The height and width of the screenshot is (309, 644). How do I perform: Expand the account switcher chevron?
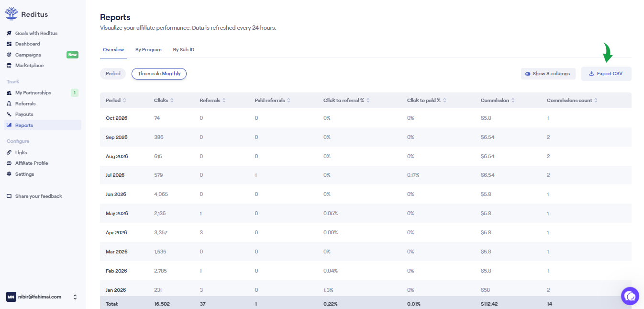pyautogui.click(x=75, y=297)
